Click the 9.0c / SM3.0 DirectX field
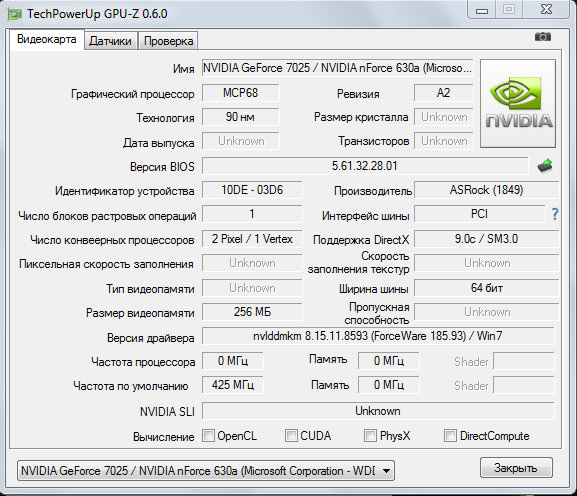This screenshot has width=577, height=496. point(486,239)
